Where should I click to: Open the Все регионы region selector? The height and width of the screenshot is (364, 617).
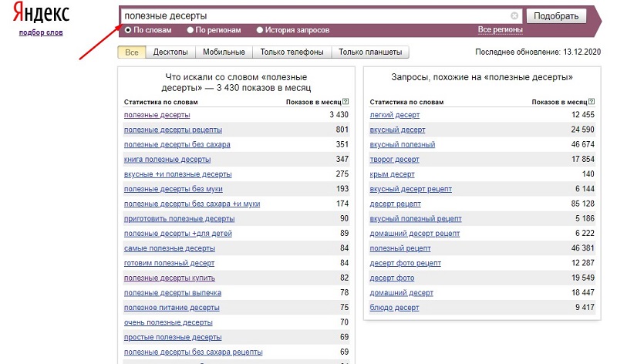500,29
